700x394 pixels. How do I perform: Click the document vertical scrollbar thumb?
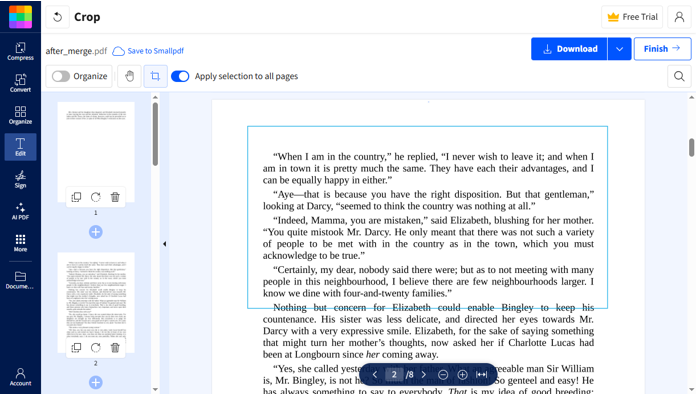pos(692,148)
